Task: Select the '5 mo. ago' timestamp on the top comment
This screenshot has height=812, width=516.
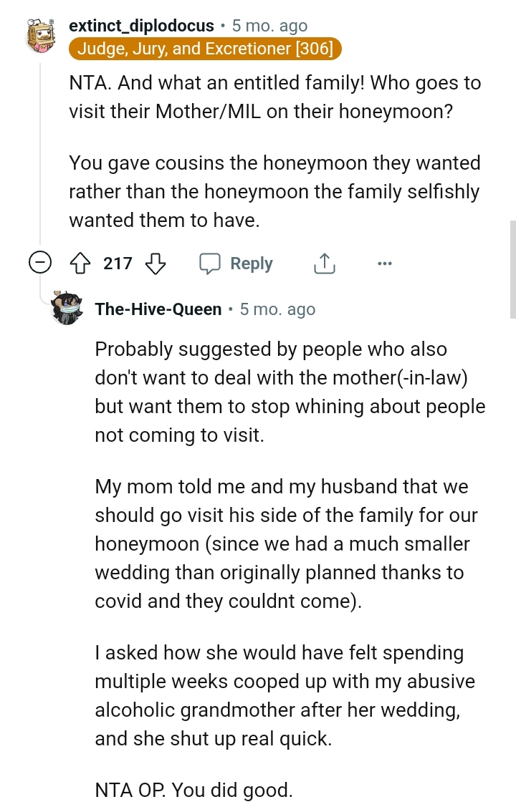Action: [x=269, y=24]
